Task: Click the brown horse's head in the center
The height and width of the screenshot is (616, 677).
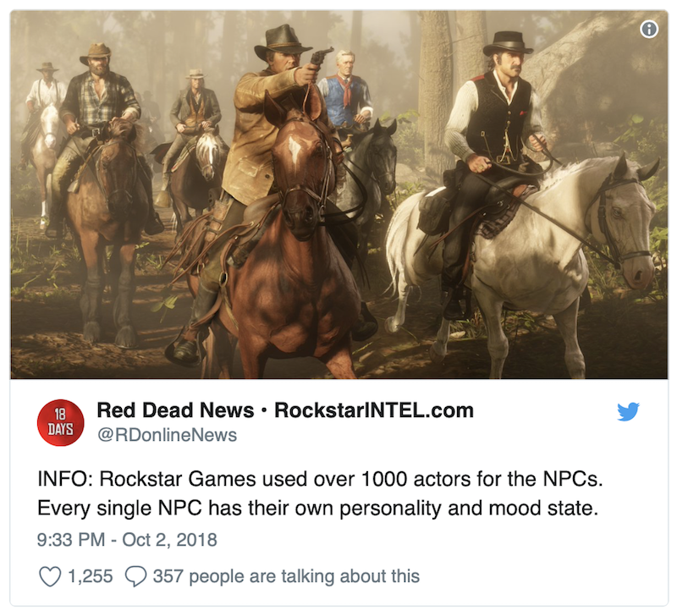Action: 302,168
